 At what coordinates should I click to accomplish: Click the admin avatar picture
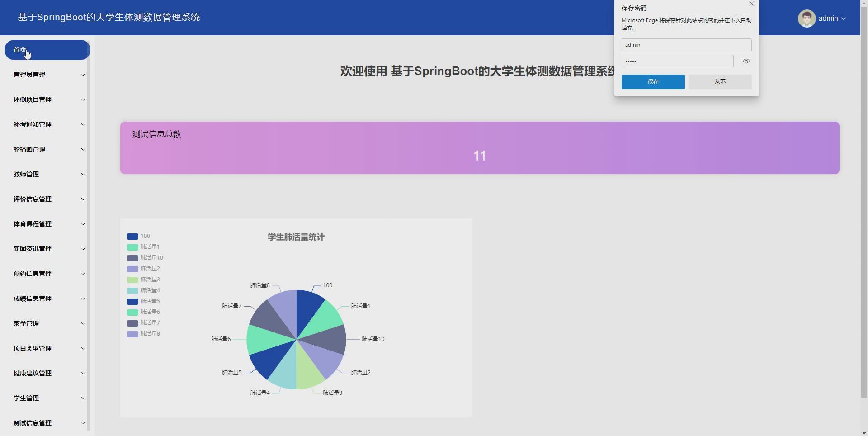[x=807, y=19]
